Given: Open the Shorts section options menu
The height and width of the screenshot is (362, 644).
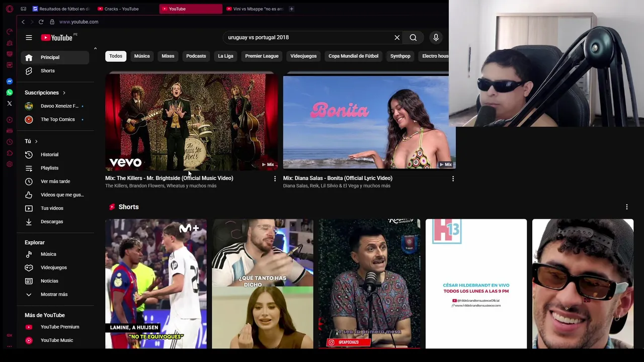Looking at the screenshot, I should pos(626,207).
